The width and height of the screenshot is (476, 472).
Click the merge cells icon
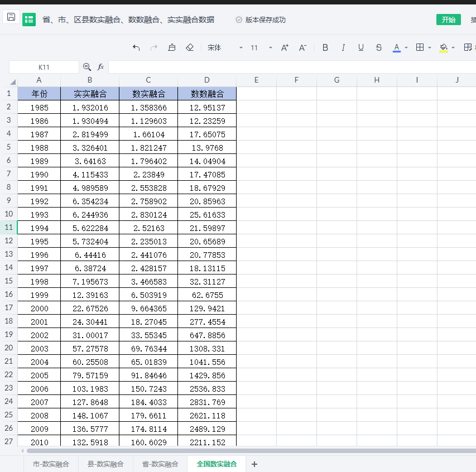point(468,47)
